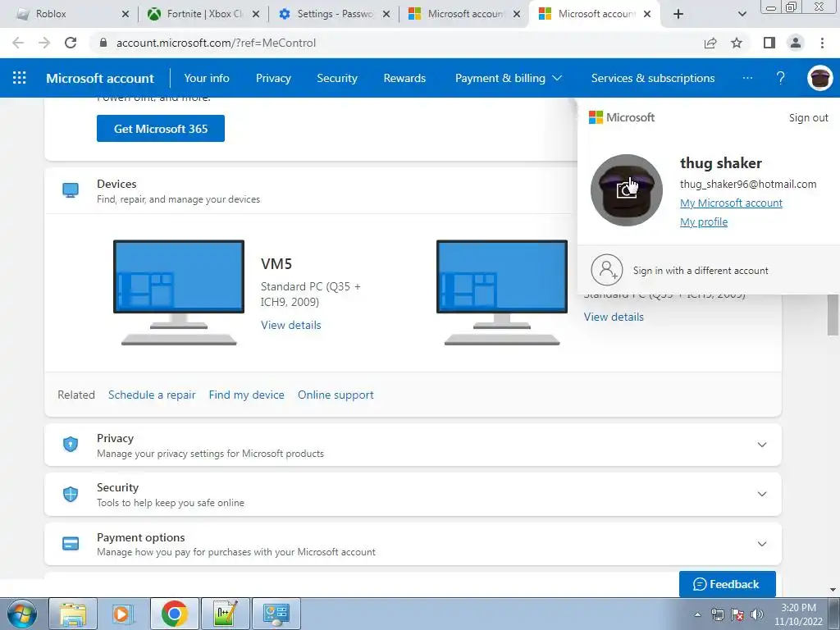
Task: Open Windows Start menu
Action: point(21,614)
